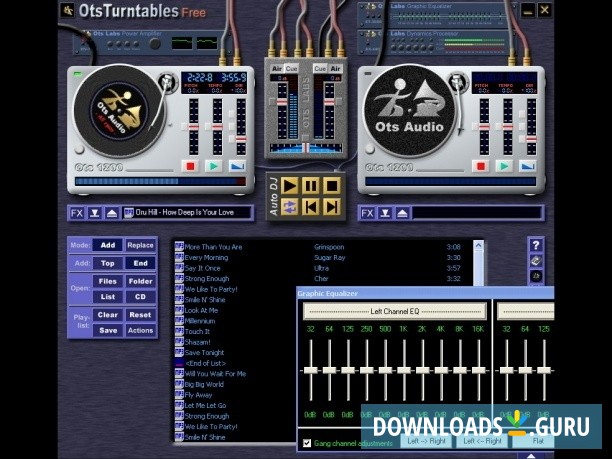Click the left deck green play button
This screenshot has width=612, height=459.
213,166
